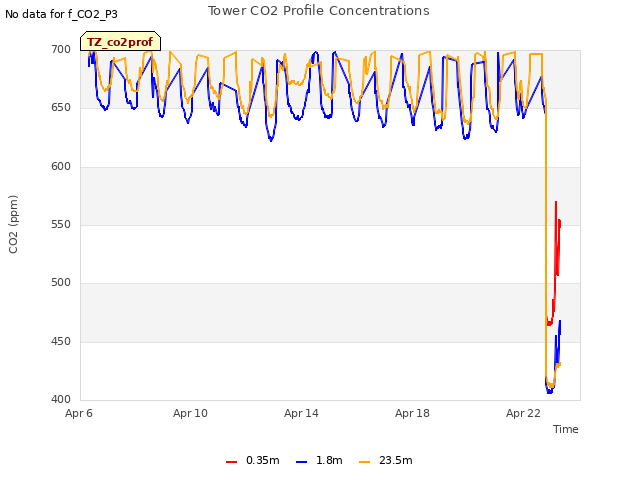The width and height of the screenshot is (640, 480).
Task: Click the Apr 14 x-axis label
Action: coord(301,413)
